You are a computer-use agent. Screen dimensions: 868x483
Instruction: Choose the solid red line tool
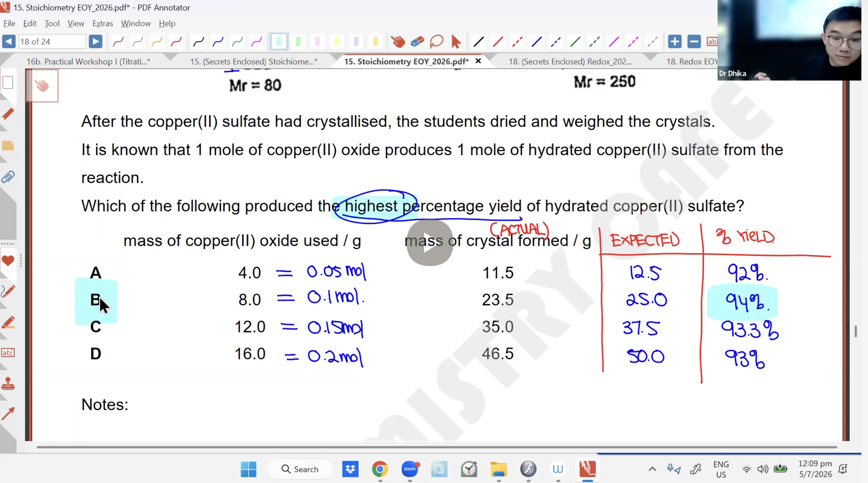click(498, 42)
